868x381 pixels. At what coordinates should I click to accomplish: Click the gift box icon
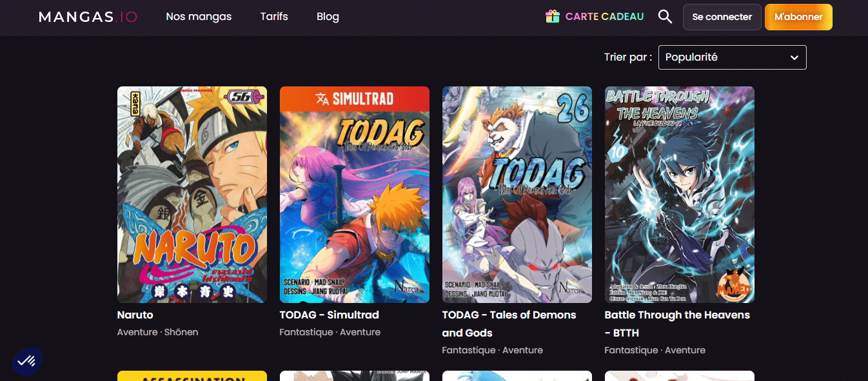[552, 17]
